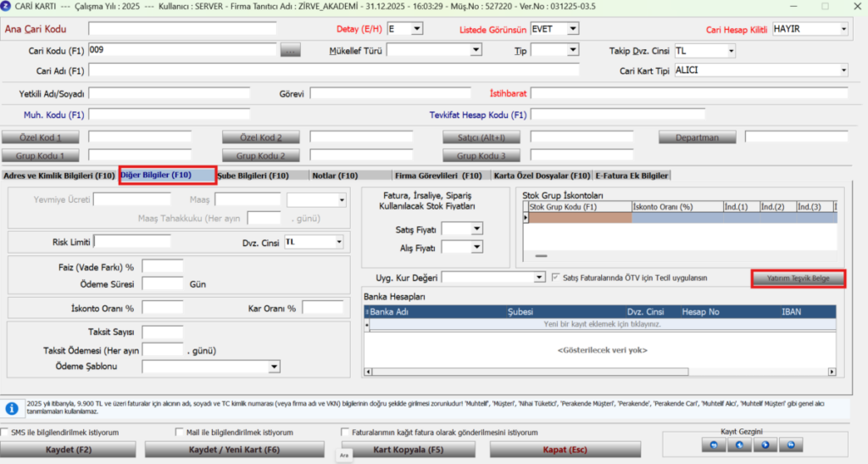Switch to Adres ve Kimlik Bilgileri tab
This screenshot has height=464, width=868.
58,176
